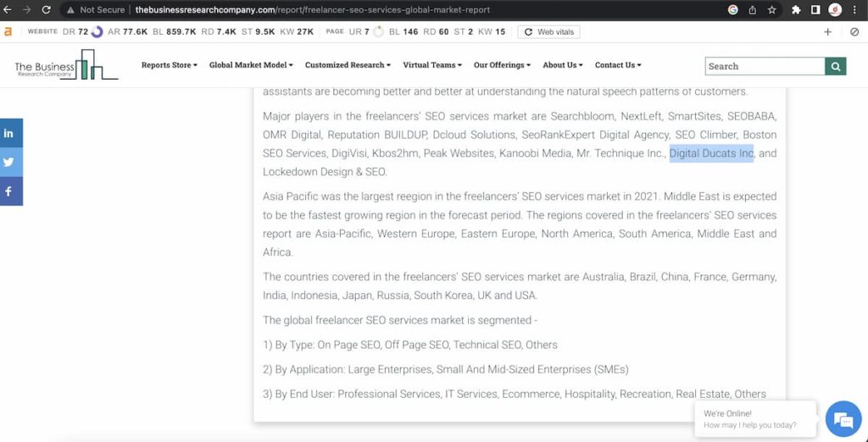Click the DR 72 metric
Viewport: 868px width, 442px height.
point(82,31)
